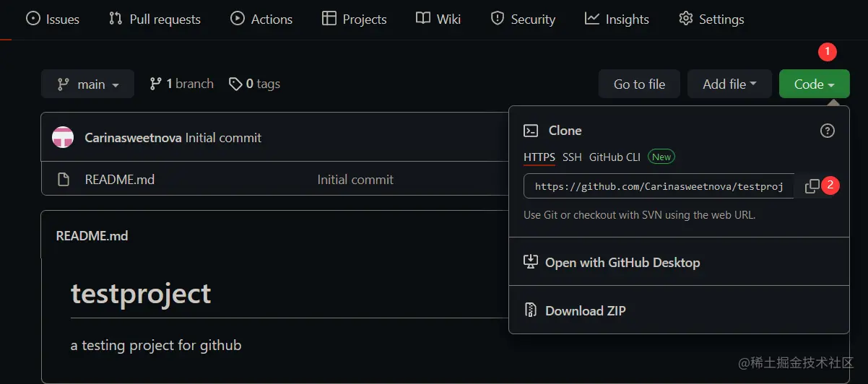
Task: Open the Projects tab
Action: tap(355, 19)
